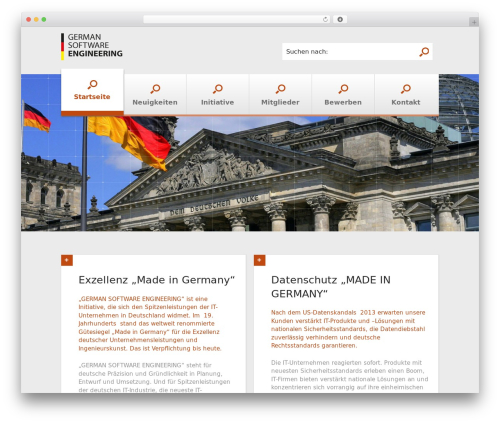Click the magnifier icon above Startseite
Screen dimensions: 500x423
(x=92, y=84)
